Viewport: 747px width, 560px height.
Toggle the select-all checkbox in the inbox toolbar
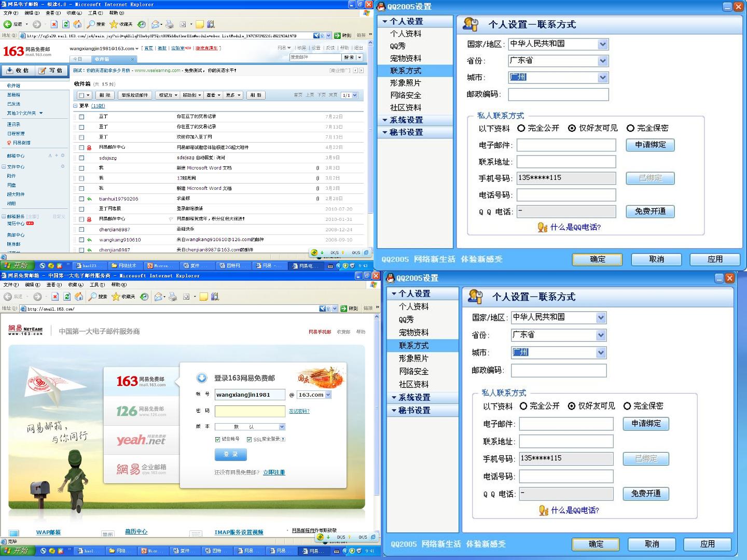pyautogui.click(x=81, y=95)
